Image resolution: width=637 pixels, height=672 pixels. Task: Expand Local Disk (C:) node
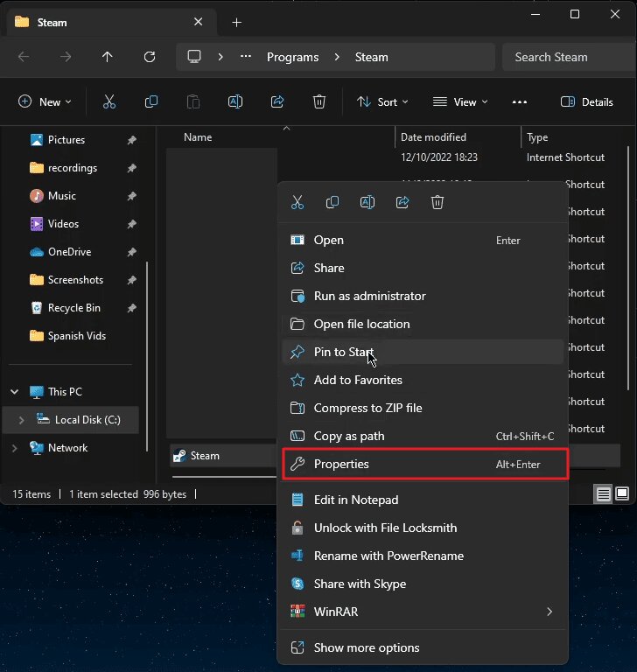pyautogui.click(x=21, y=420)
